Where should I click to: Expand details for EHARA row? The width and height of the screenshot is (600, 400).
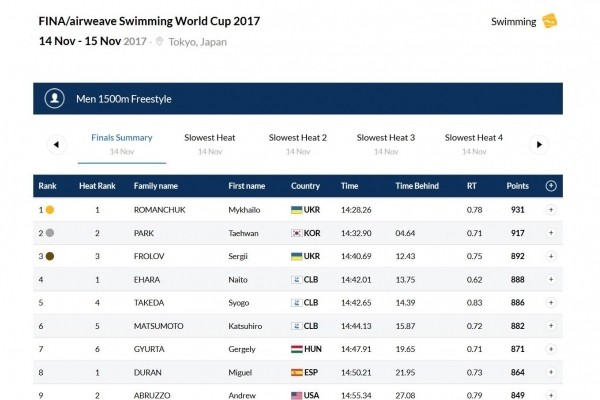tap(550, 279)
